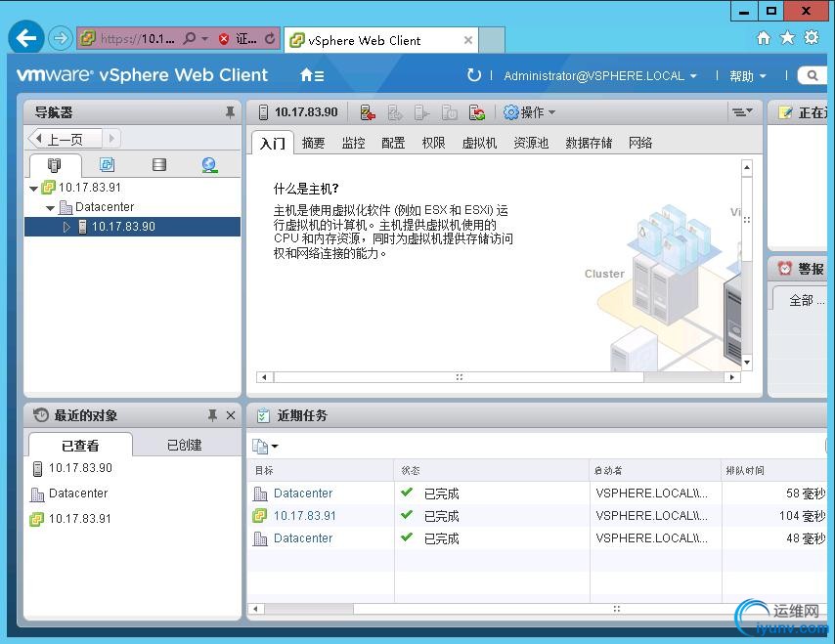Collapse the 10.17.83.91 vCenter tree node
This screenshot has width=835, height=644.
(x=34, y=189)
